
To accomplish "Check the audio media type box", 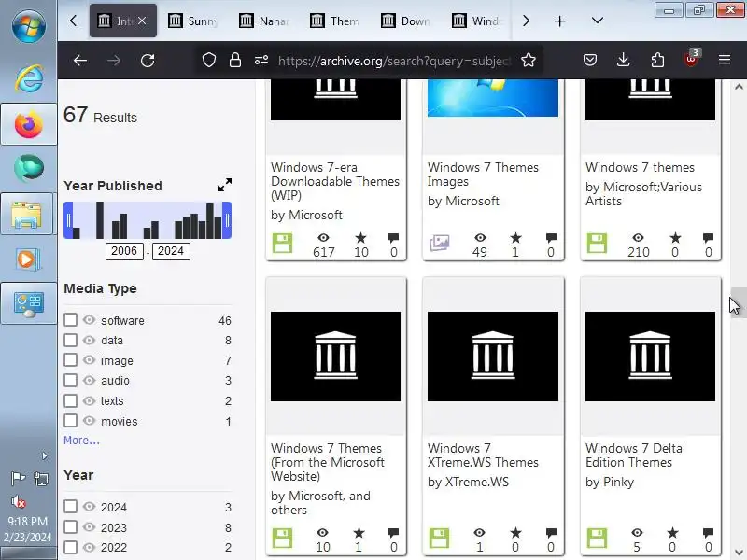I will (x=71, y=380).
